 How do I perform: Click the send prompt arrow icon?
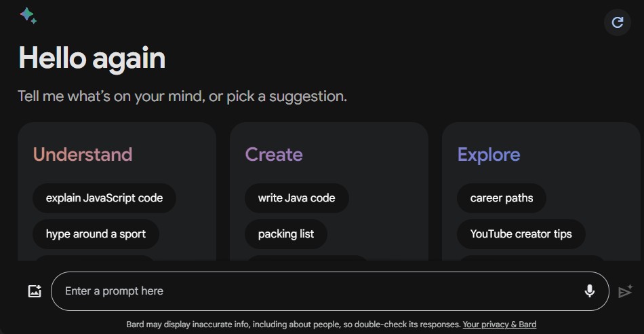(626, 291)
